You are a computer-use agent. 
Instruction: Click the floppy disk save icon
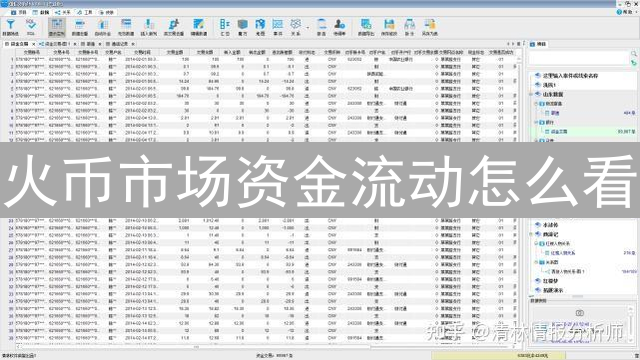click(389, 27)
